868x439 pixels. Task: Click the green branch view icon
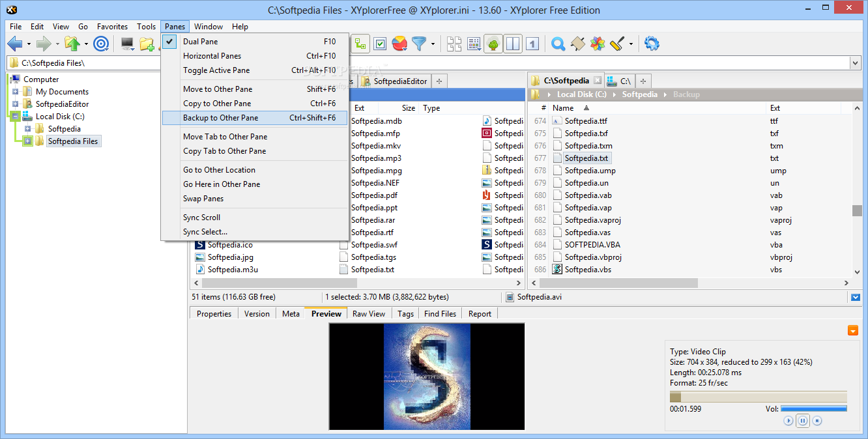pyautogui.click(x=360, y=44)
